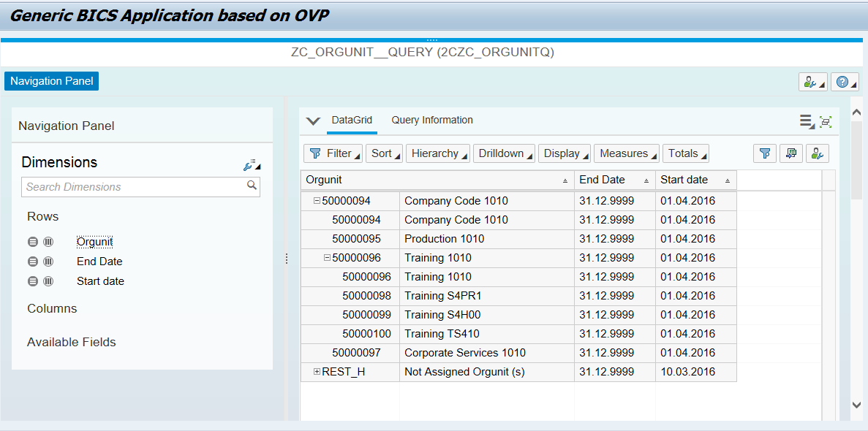Expand the grid to full screen with green arrows icon

826,121
